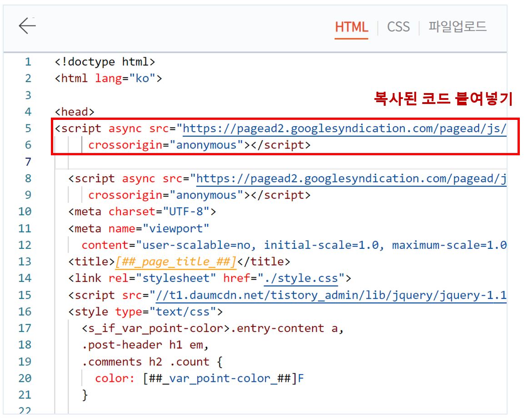Open the 파일업로드 tab
This screenshot has width=528, height=420.
tap(457, 27)
